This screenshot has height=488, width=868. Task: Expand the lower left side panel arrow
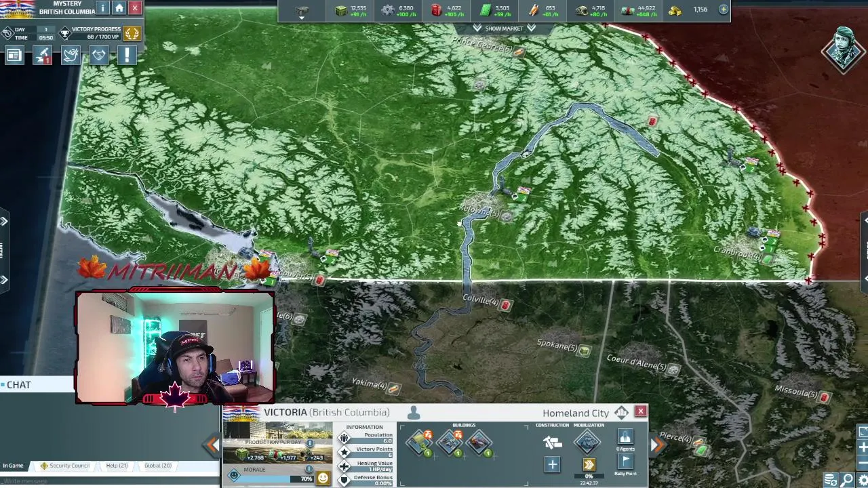coord(3,279)
